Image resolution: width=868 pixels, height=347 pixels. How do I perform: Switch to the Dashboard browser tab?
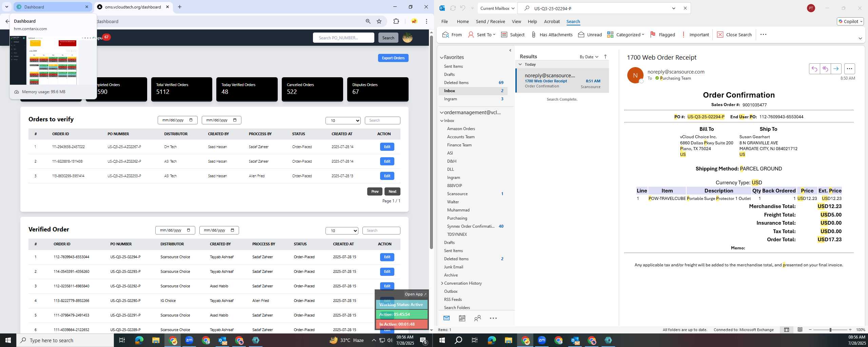tap(53, 7)
